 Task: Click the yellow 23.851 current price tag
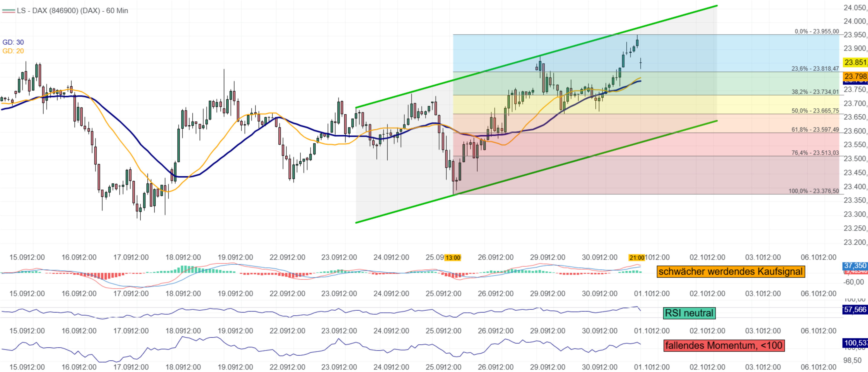(x=855, y=62)
